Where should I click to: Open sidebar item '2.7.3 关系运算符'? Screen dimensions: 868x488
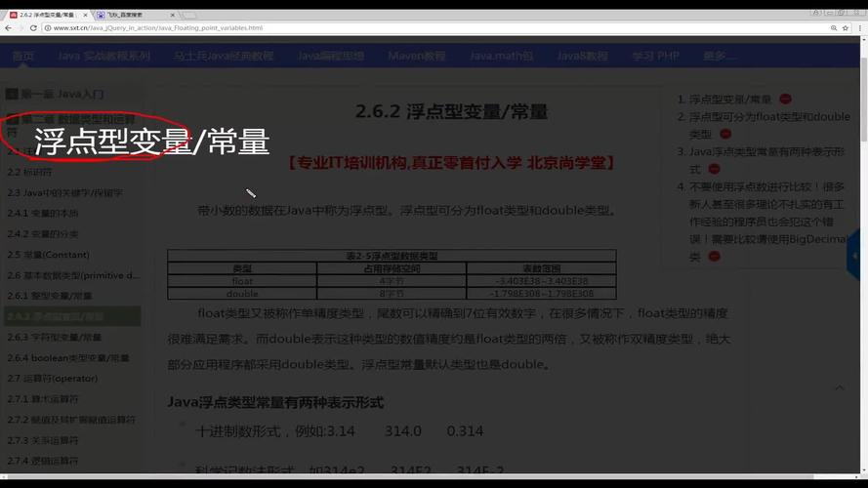[x=43, y=440]
